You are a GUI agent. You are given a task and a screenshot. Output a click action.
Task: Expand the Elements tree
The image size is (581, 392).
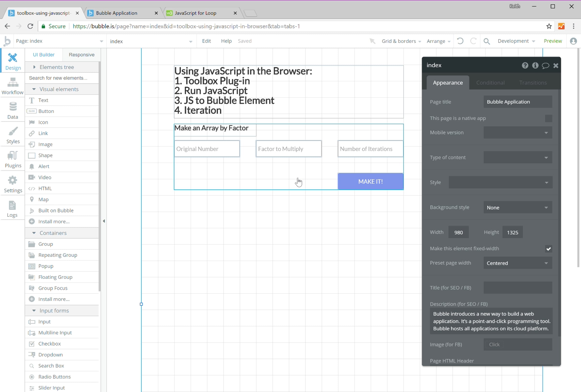point(61,67)
